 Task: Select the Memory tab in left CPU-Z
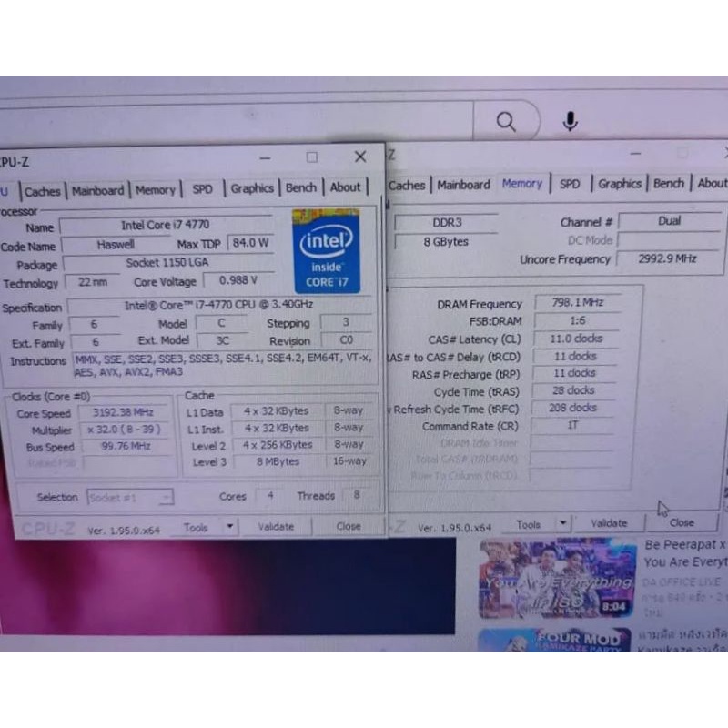155,189
